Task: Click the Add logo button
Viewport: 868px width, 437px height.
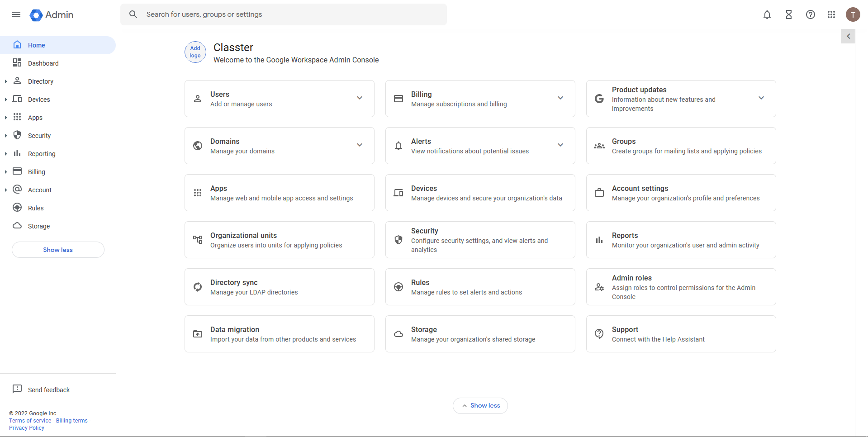Action: tap(195, 52)
